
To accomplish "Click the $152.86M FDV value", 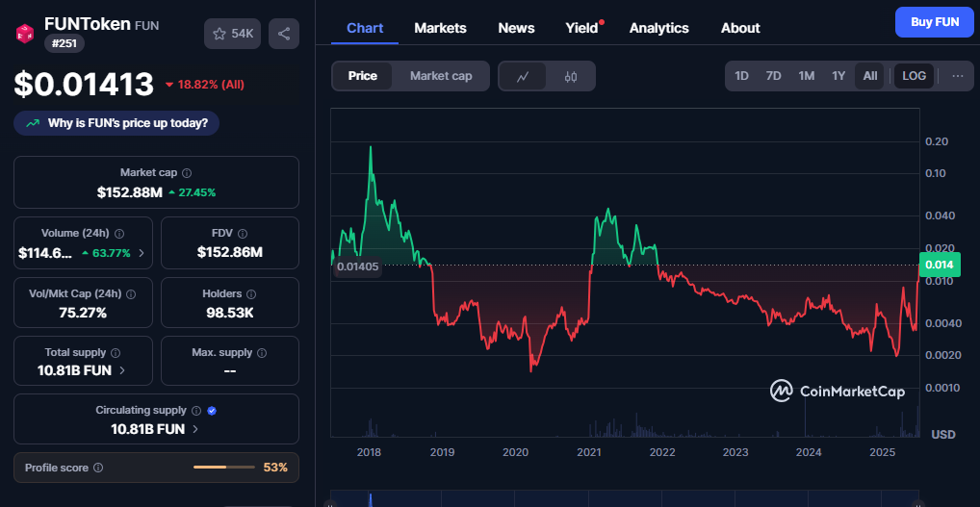I will (230, 252).
